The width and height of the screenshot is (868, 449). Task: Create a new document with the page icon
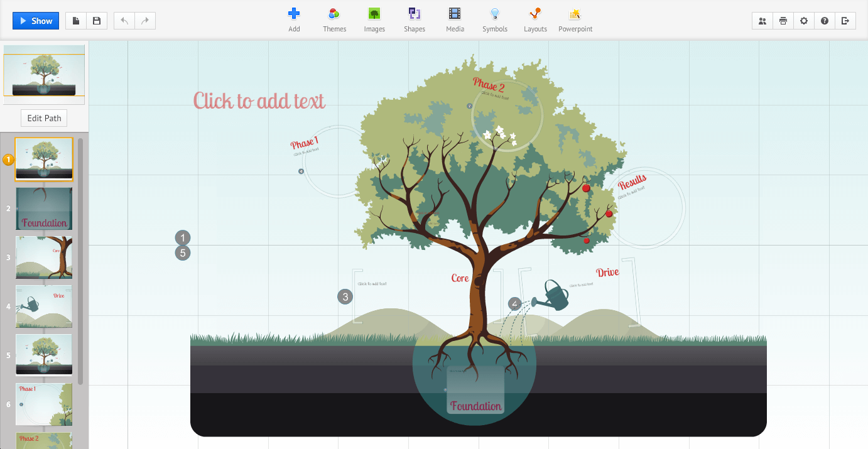coord(76,21)
